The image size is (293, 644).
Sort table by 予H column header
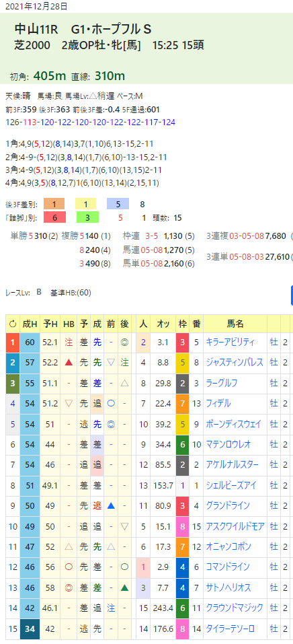[50, 324]
